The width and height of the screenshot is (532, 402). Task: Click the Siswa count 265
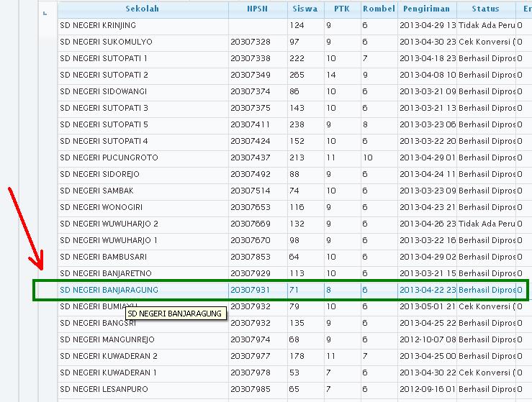tap(297, 76)
